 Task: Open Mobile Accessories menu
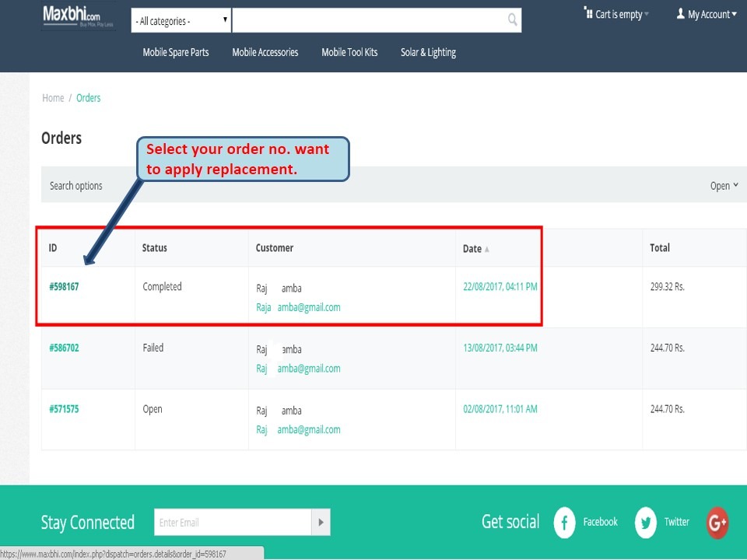pyautogui.click(x=265, y=52)
